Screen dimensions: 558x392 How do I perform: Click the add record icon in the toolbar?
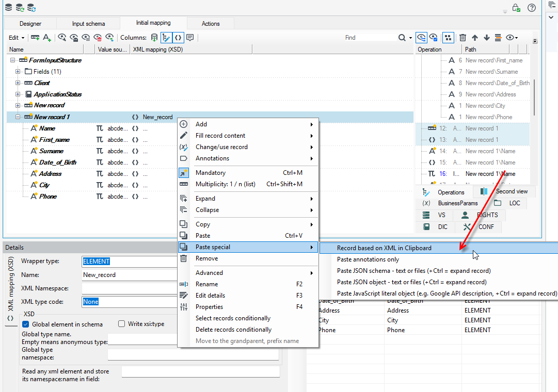[x=35, y=37]
